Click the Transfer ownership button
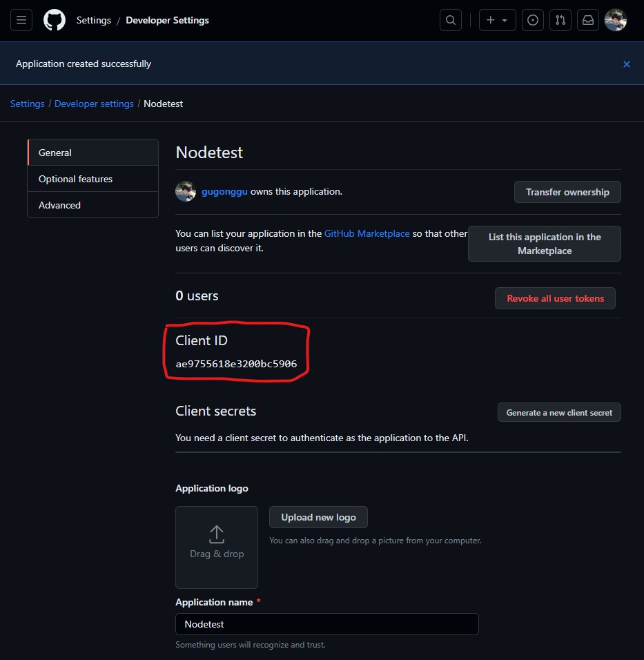This screenshot has width=644, height=660. 567,192
